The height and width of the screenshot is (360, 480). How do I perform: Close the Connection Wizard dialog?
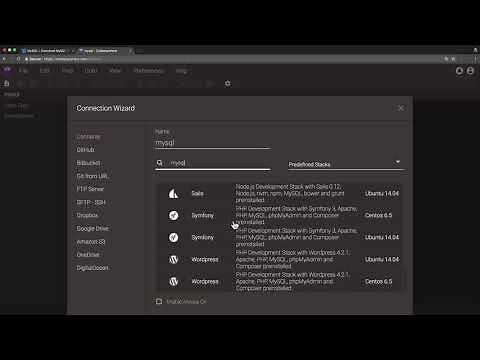(401, 108)
